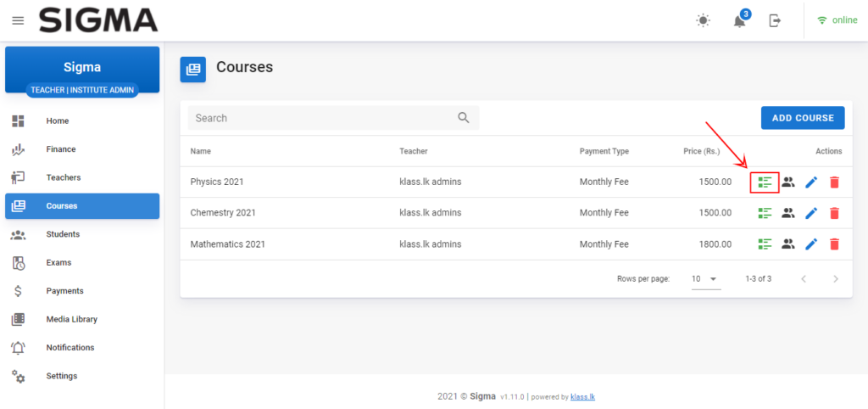Edit the Mathematics 2021 course

[811, 244]
